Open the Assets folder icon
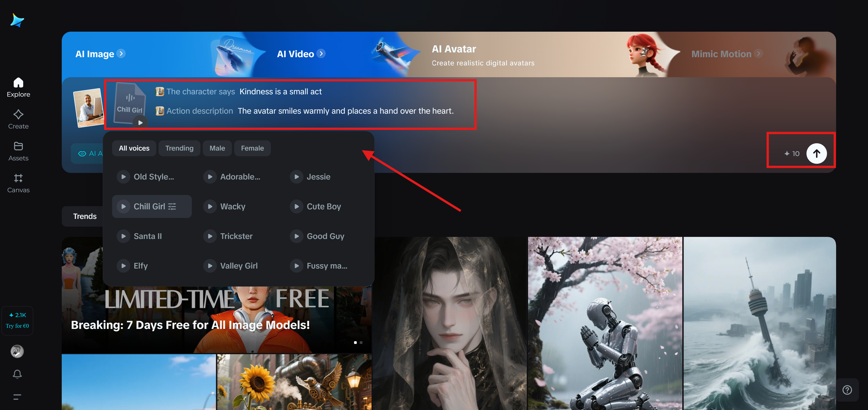 (18, 146)
